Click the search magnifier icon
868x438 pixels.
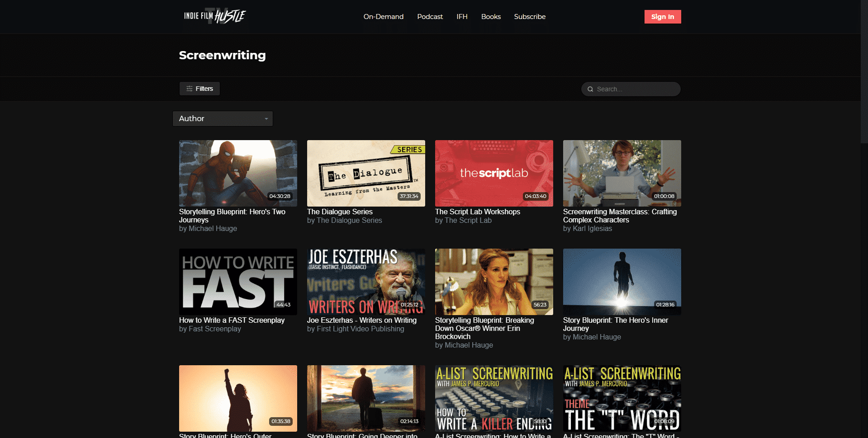point(590,89)
